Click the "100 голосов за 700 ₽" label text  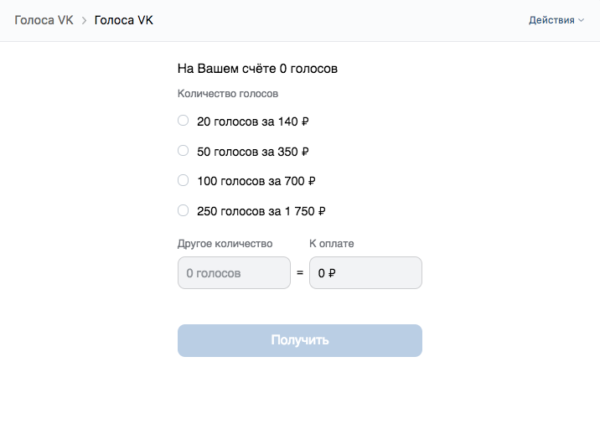click(x=257, y=182)
